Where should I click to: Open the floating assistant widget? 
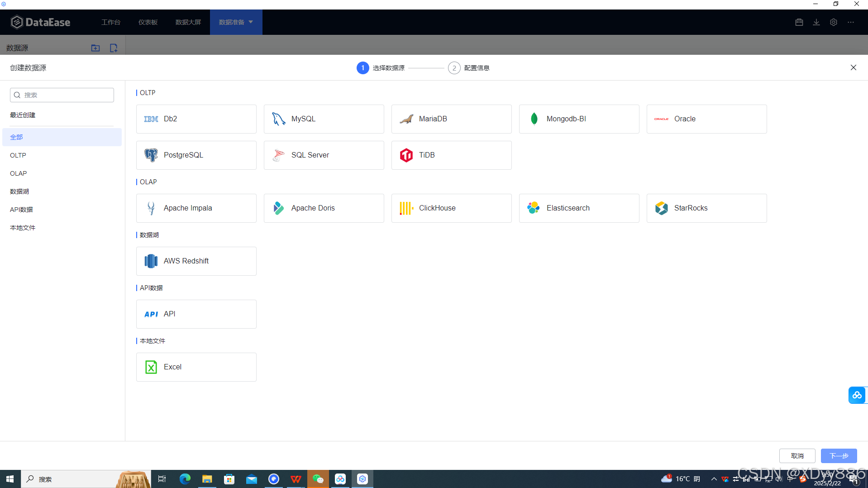(x=857, y=395)
